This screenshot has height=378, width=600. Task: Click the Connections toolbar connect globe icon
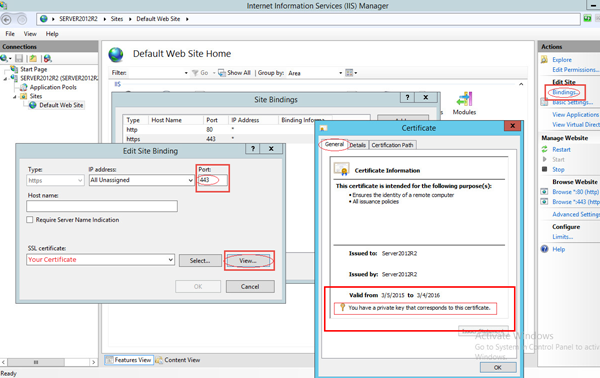click(x=4, y=58)
